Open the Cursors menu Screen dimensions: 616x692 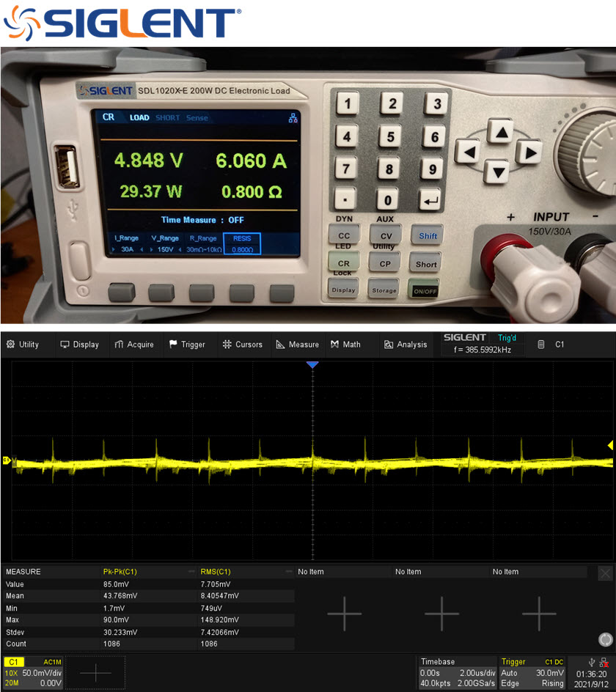tap(242, 345)
